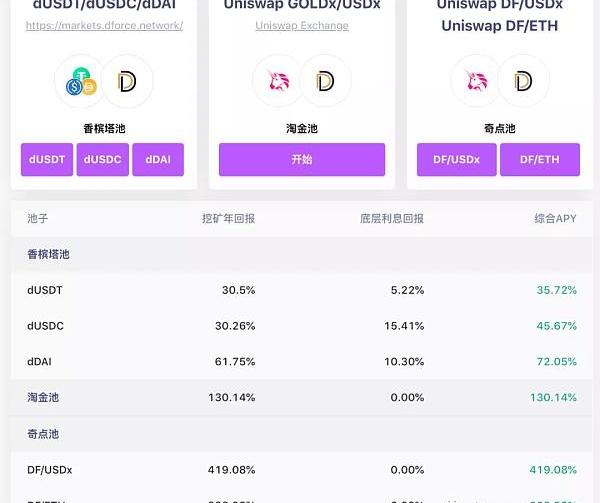
Task: Click the 419.08% APY value for DF/USDx
Action: 553,469
